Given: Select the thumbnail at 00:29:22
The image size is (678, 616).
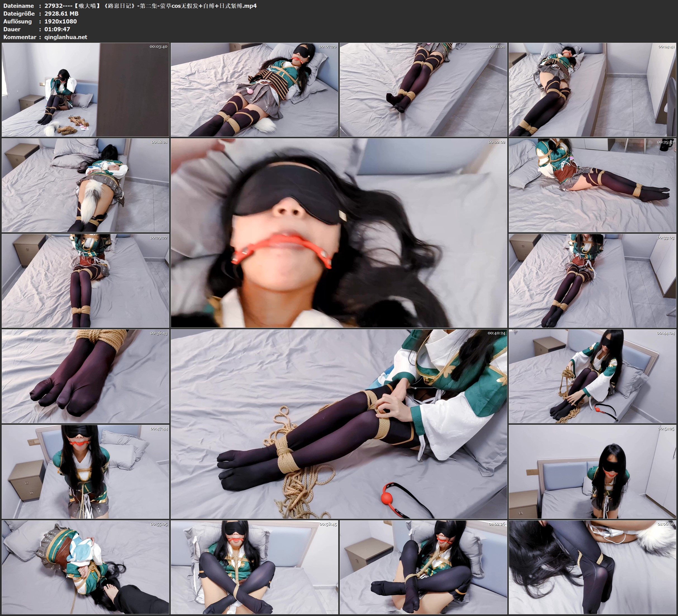Looking at the screenshot, I should point(85,281).
